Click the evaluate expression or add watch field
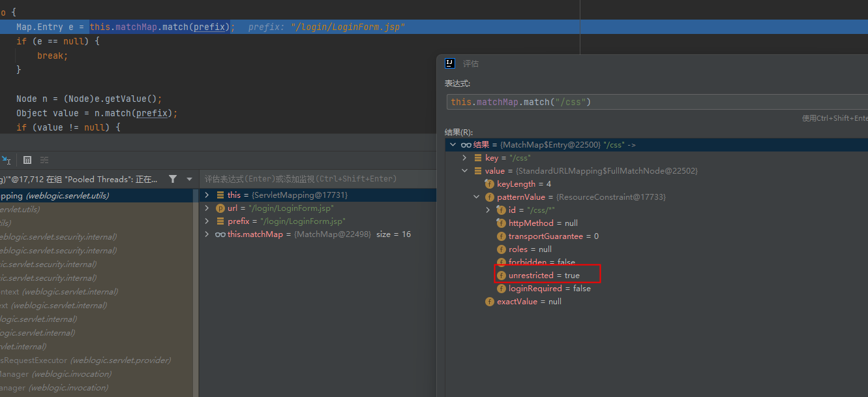 click(318, 179)
